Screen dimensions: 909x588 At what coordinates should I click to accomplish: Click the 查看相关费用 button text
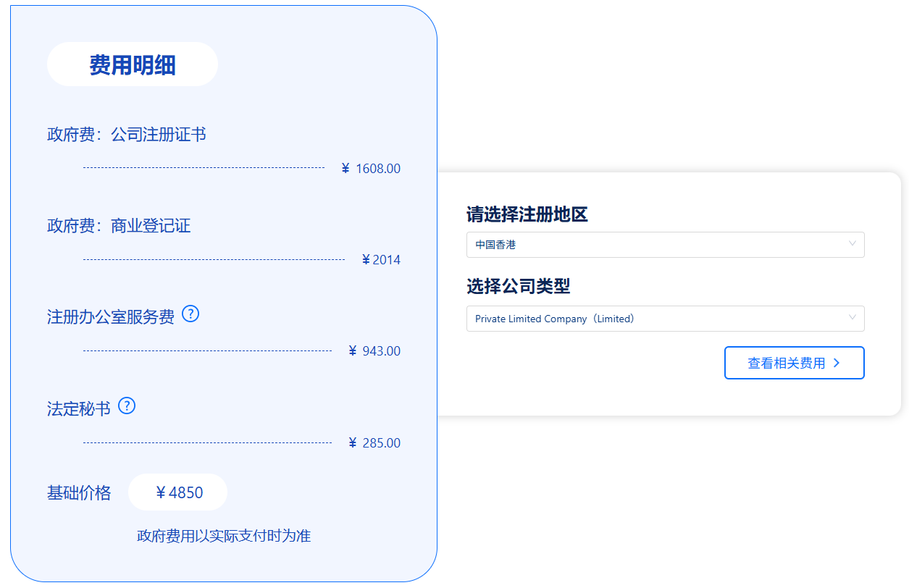(786, 363)
